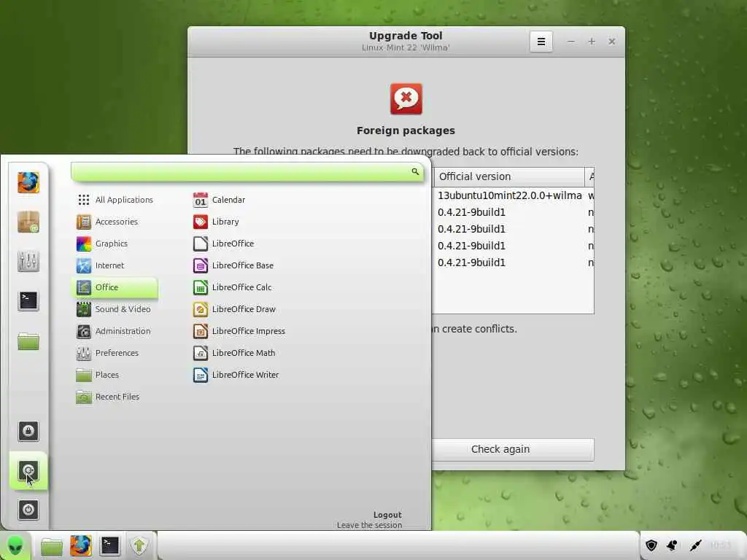
Task: Select row with 13ubuntu10mint22.0.0+wilma version
Action: [x=513, y=195]
